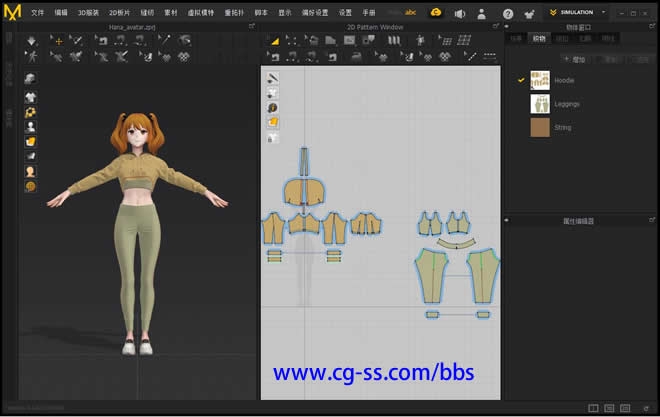Open the 文件 (File) menu
Viewport: 660px width, 417px height.
pyautogui.click(x=38, y=12)
